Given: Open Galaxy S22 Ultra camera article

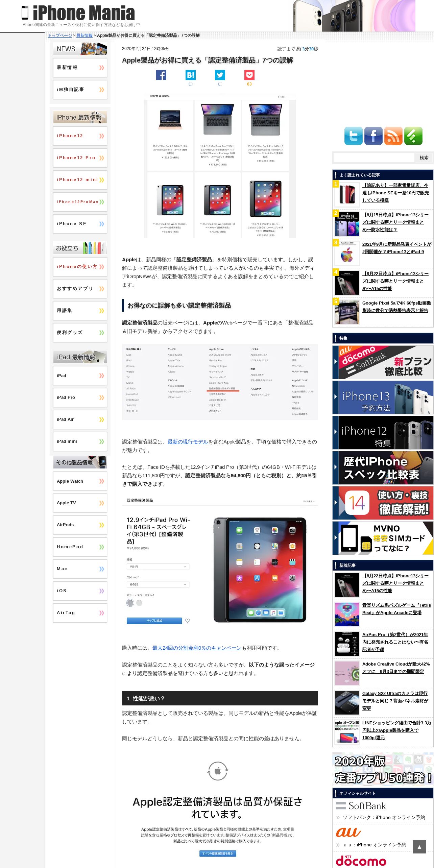Looking at the screenshot, I should [395, 701].
